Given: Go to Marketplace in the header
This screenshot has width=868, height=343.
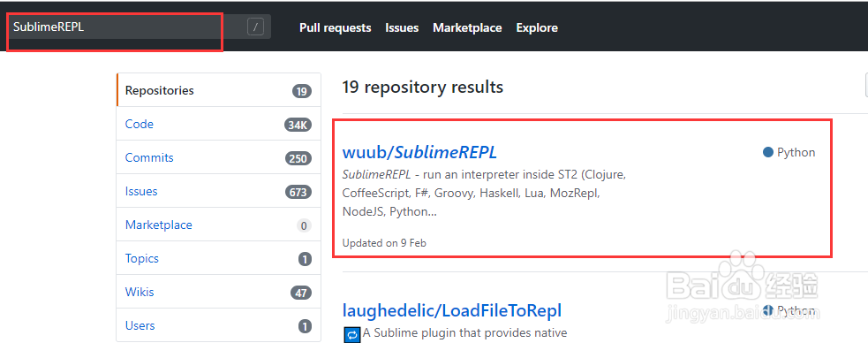Looking at the screenshot, I should (x=467, y=27).
